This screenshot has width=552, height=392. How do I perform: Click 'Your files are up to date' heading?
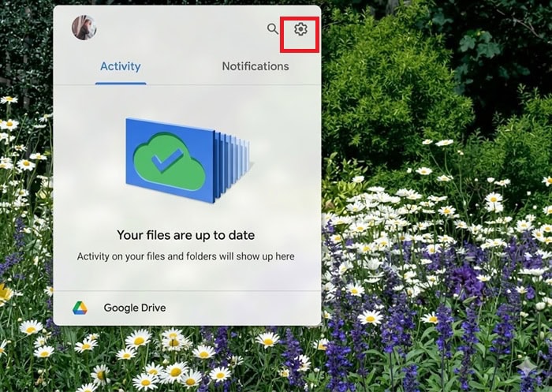tap(186, 235)
